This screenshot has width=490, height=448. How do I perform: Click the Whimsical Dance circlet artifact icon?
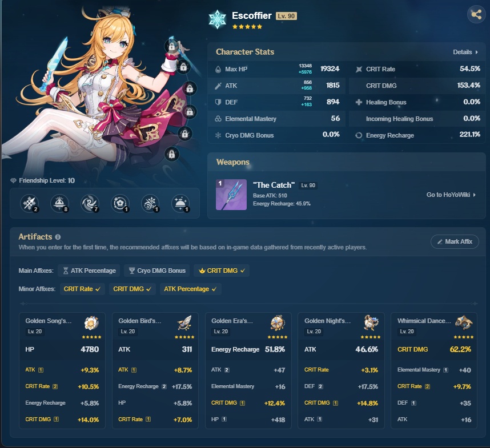click(464, 323)
